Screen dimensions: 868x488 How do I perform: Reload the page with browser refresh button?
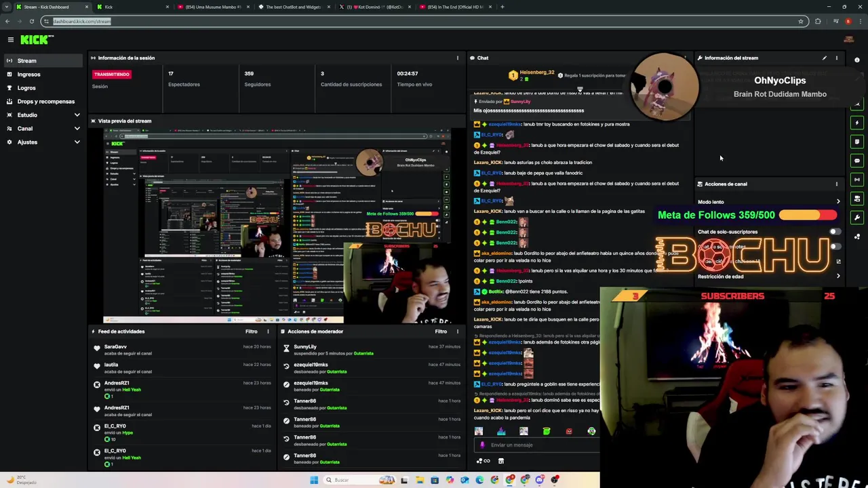31,21
